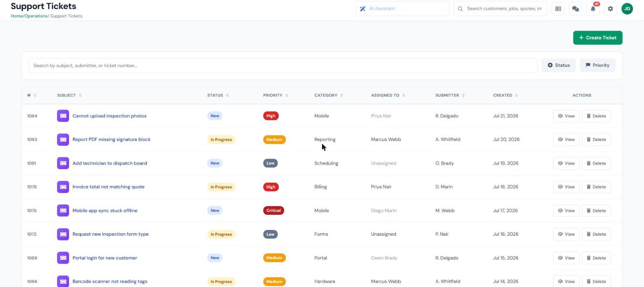Open Request new inspection form type link
644x287 pixels.
pos(110,234)
